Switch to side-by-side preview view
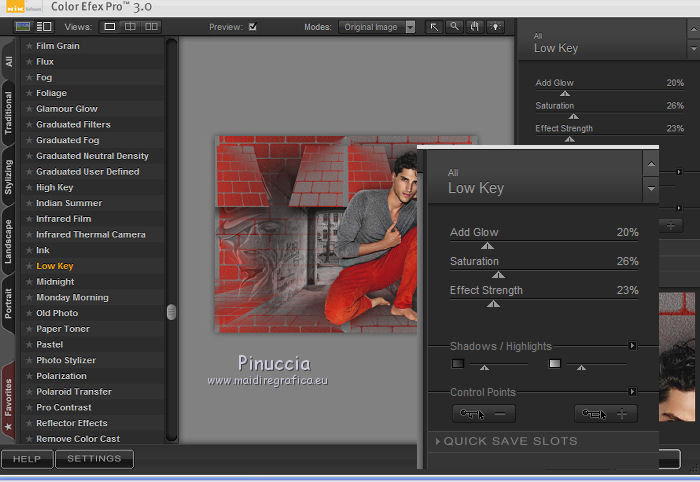Viewport: 700px width, 482px height. tap(150, 27)
